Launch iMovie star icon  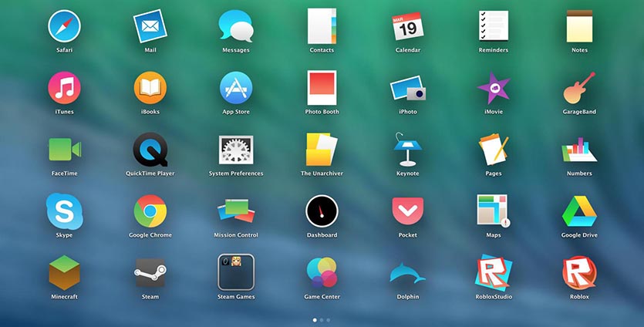(x=494, y=87)
